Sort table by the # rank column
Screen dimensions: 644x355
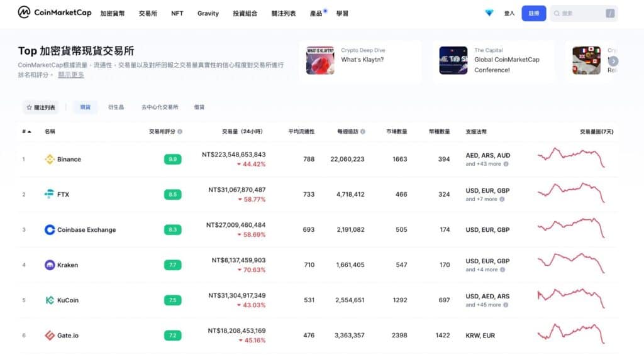tap(26, 132)
